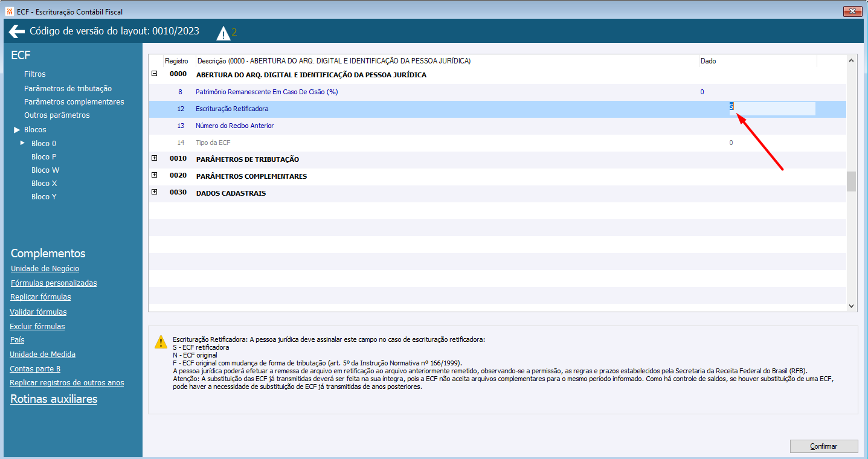Click the Tipo da ECF value 0
This screenshot has height=459, width=868.
click(x=731, y=143)
